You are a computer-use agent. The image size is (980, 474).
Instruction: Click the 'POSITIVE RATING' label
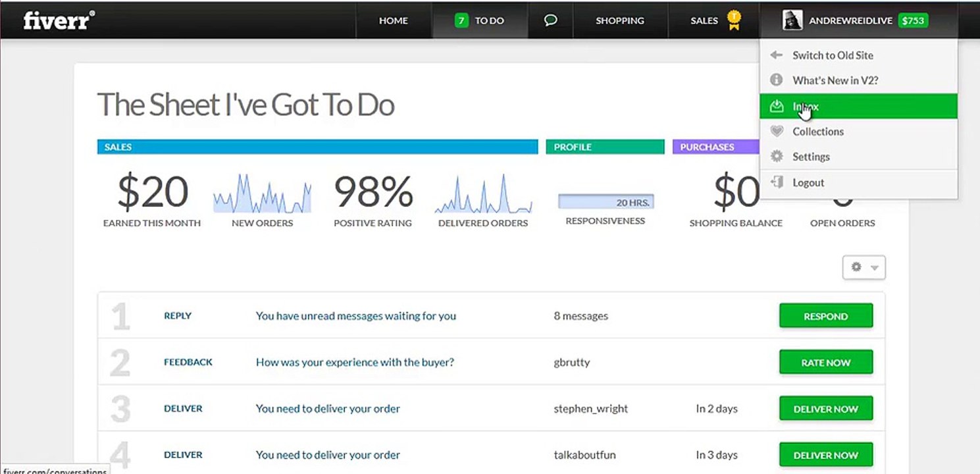pyautogui.click(x=373, y=223)
